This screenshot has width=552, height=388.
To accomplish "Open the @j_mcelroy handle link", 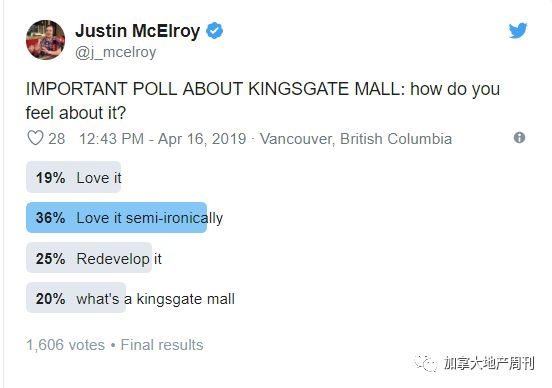I will (x=115, y=52).
